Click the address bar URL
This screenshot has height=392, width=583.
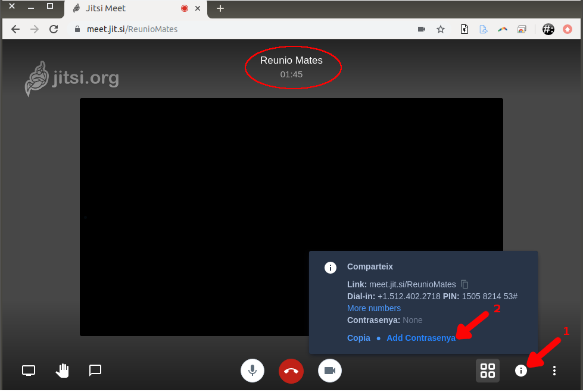pos(238,29)
